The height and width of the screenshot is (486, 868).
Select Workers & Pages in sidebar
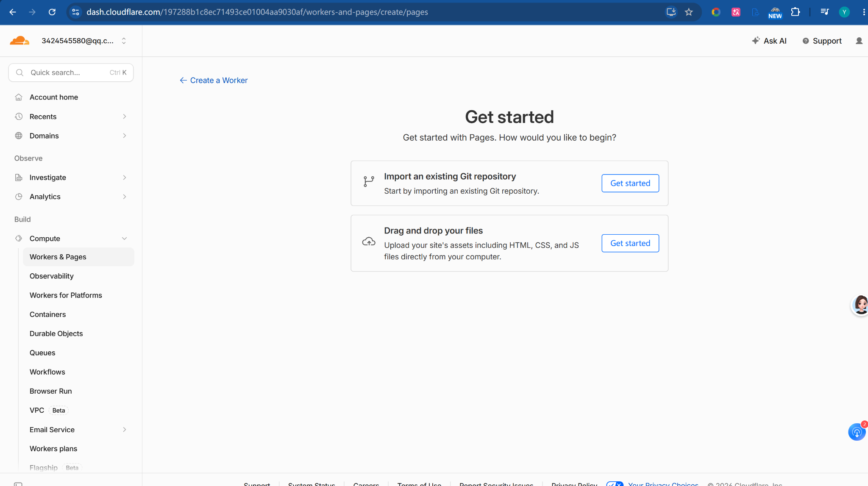78,257
